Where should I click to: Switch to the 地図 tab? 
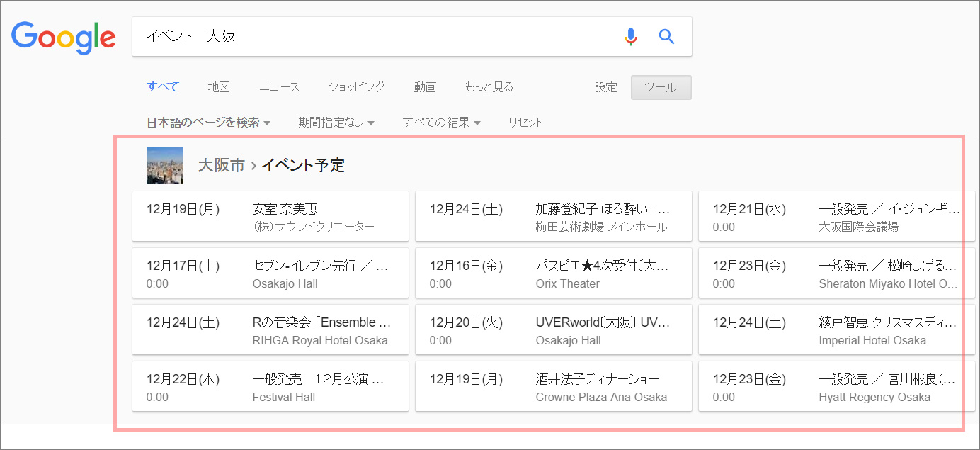click(x=219, y=87)
